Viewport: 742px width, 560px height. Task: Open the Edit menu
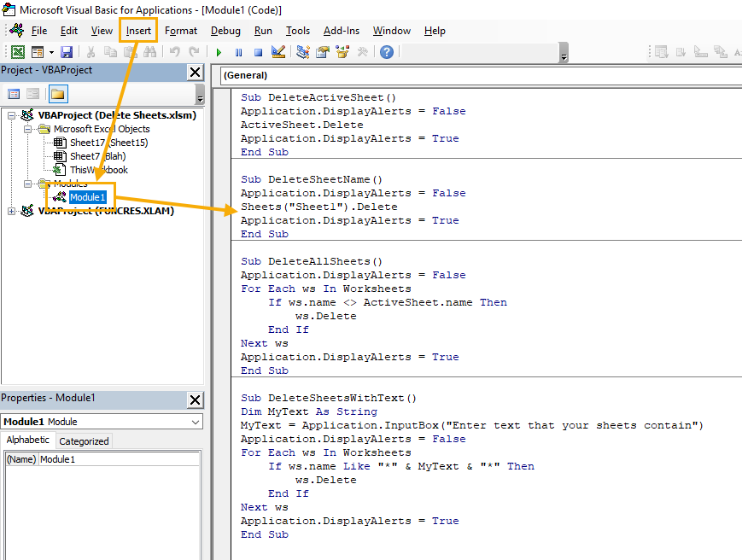pos(69,31)
